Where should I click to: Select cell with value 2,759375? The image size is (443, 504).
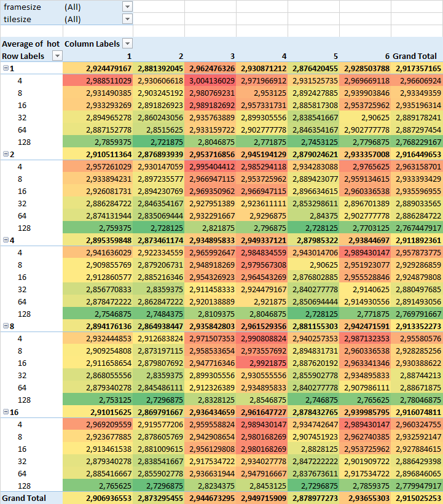click(x=98, y=228)
